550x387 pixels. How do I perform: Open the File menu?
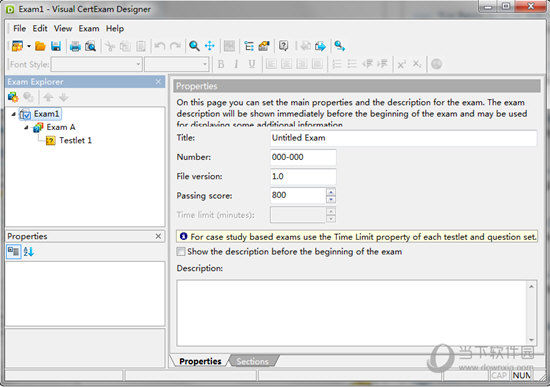tap(20, 28)
